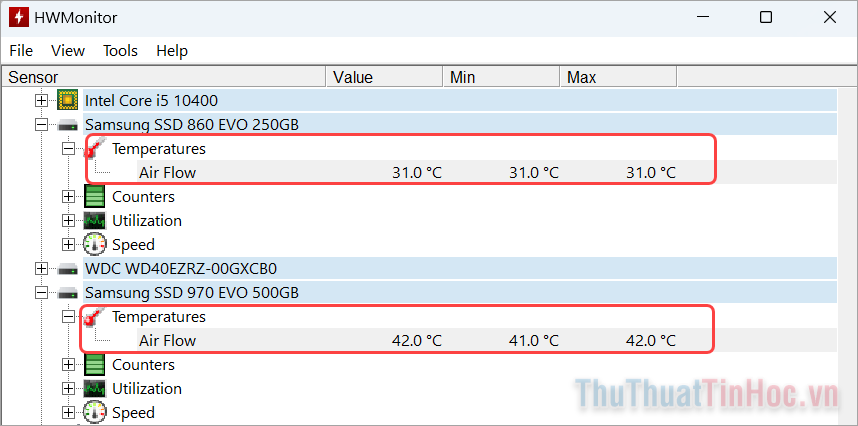Expand Speed under SSD 860 EVO
This screenshot has width=858, height=426.
pyautogui.click(x=68, y=244)
